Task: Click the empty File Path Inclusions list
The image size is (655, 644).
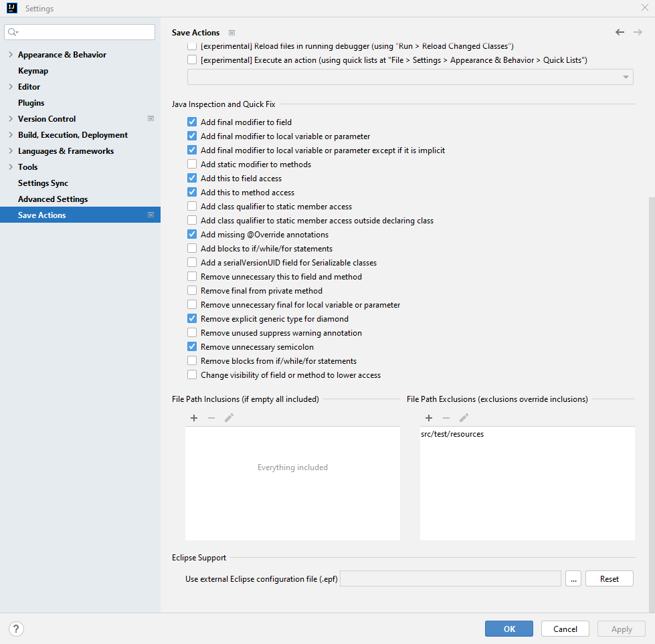Action: 292,484
